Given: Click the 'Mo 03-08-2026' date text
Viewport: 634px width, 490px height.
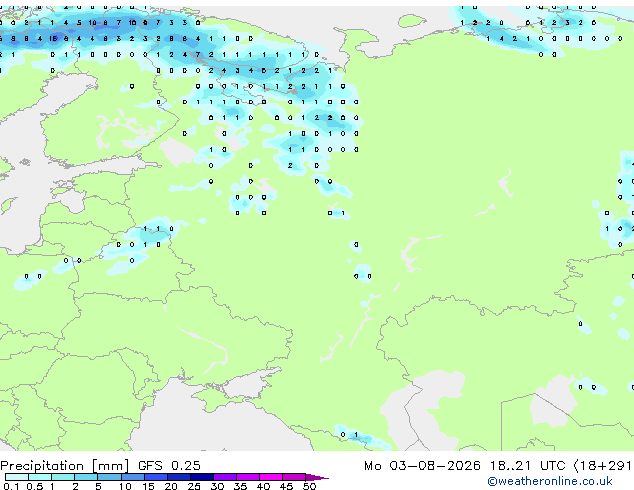Looking at the screenshot, I should coord(422,466).
